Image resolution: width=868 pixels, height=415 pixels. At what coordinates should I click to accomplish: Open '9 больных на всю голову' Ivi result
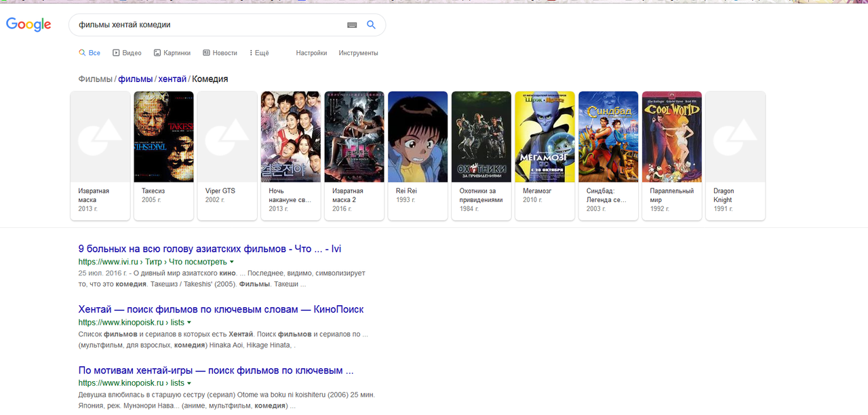[x=210, y=249]
